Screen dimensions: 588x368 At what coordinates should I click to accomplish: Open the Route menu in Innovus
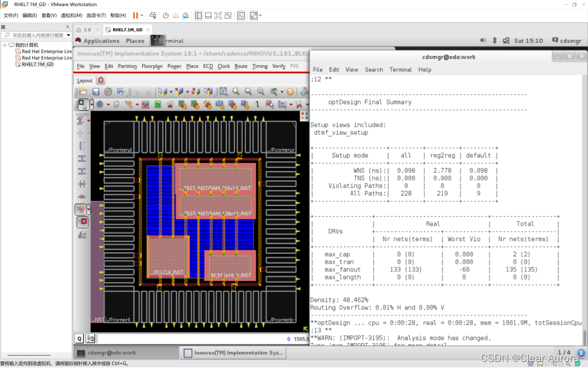[241, 66]
